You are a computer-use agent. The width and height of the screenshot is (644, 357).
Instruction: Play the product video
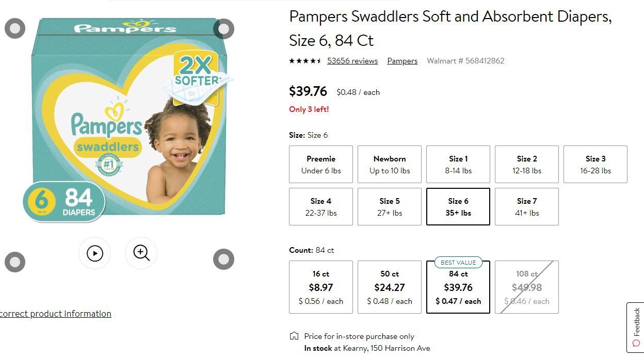[x=94, y=253]
